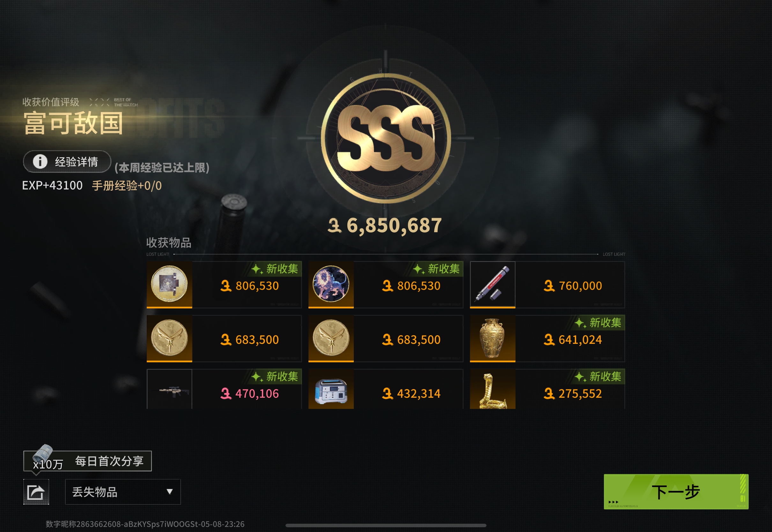Select the lion medallion item icon
772x532 pixels.
pos(331,284)
